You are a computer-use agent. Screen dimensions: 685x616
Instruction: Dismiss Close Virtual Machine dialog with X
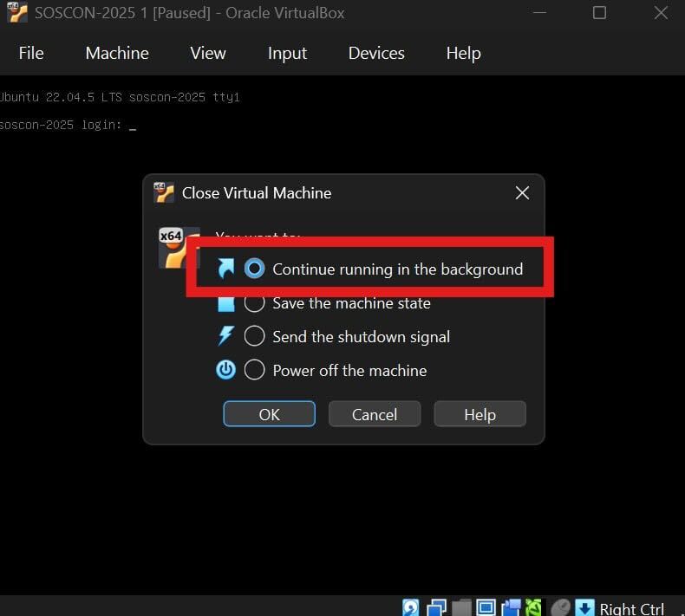click(x=522, y=193)
